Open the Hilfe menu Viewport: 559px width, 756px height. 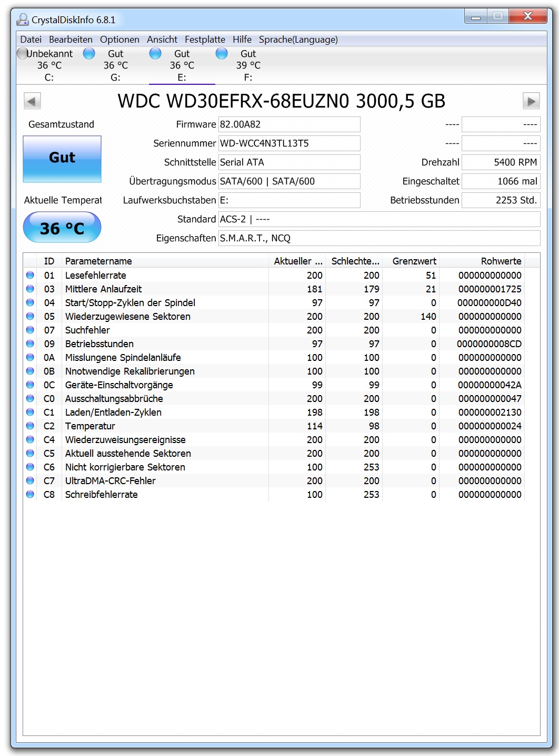(x=242, y=40)
